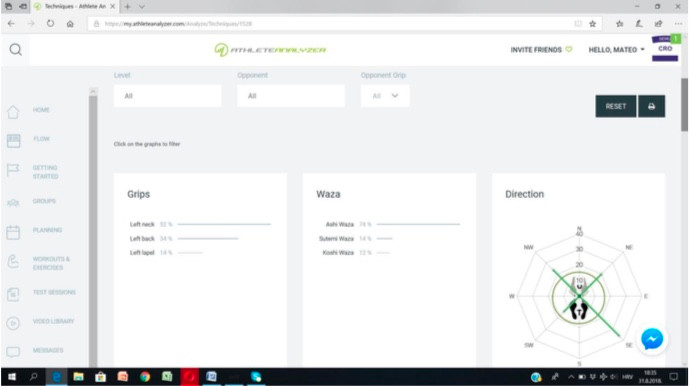690x386 pixels.
Task: Click the taskbar clock
Action: (x=650, y=377)
